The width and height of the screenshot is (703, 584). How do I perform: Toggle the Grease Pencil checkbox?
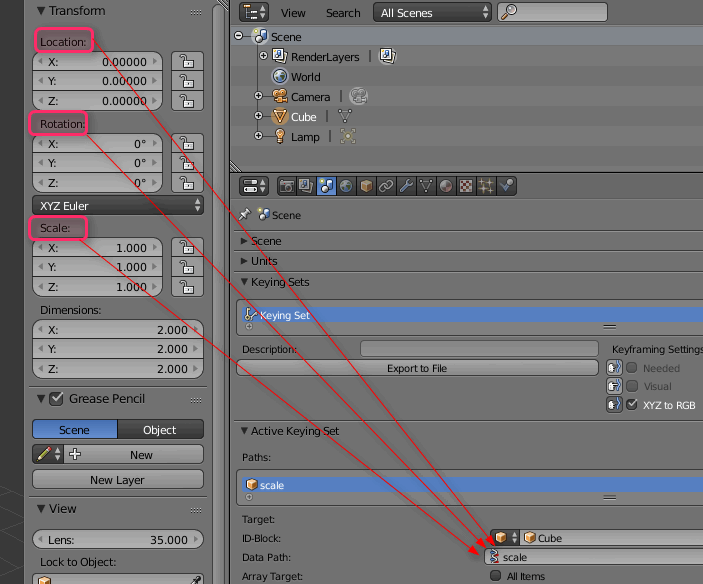pos(56,398)
